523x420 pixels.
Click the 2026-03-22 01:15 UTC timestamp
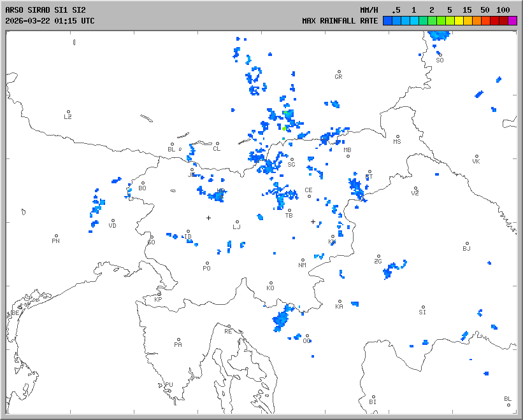pos(50,20)
